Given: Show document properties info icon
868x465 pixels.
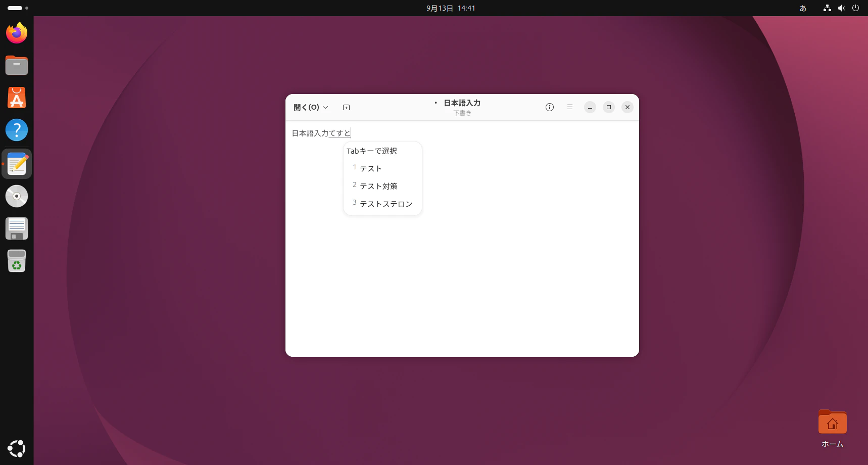Looking at the screenshot, I should click(550, 107).
